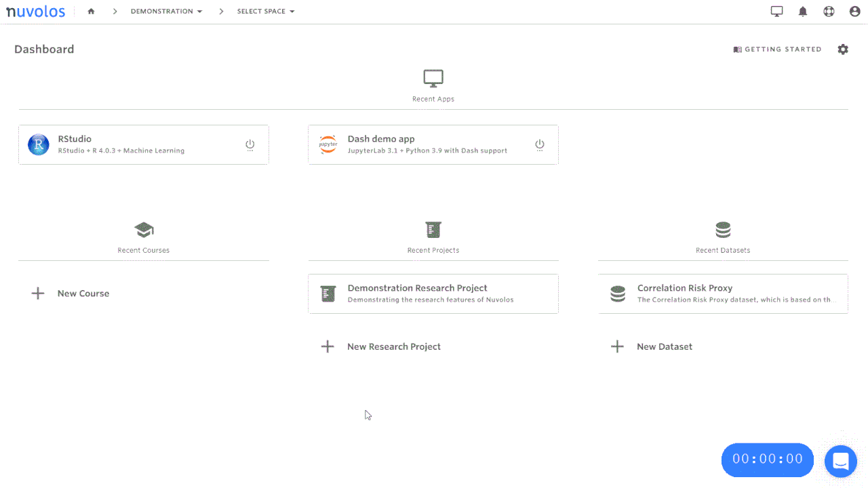Start Dash demo app with power icon
868x488 pixels.
coord(540,145)
